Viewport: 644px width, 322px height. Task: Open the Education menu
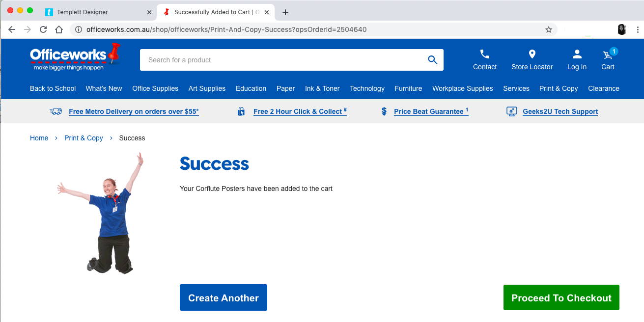pyautogui.click(x=251, y=88)
